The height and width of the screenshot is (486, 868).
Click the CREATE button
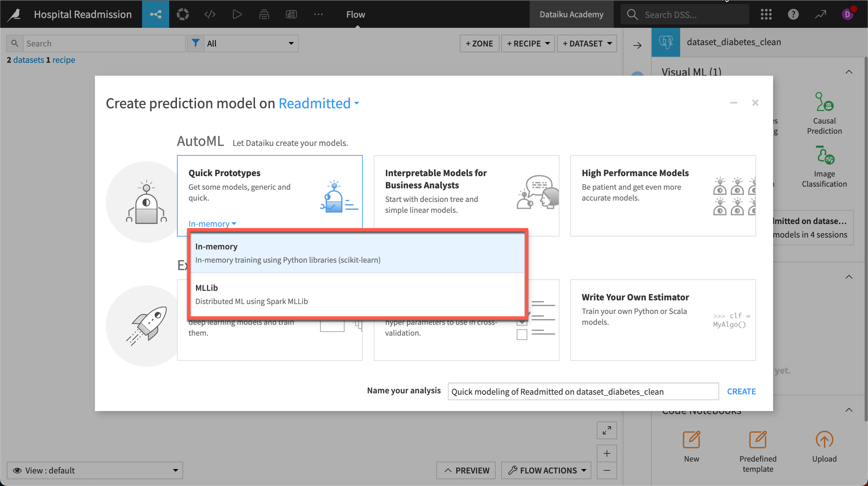pyautogui.click(x=742, y=391)
